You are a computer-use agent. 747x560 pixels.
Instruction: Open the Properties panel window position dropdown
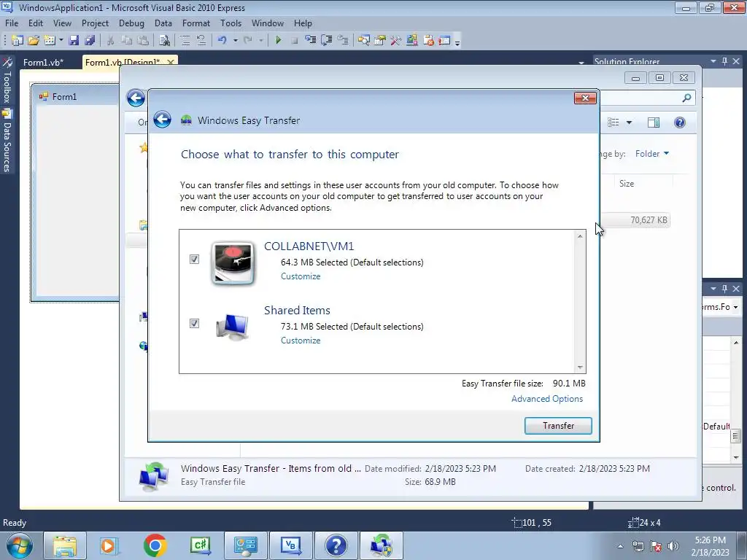point(713,289)
